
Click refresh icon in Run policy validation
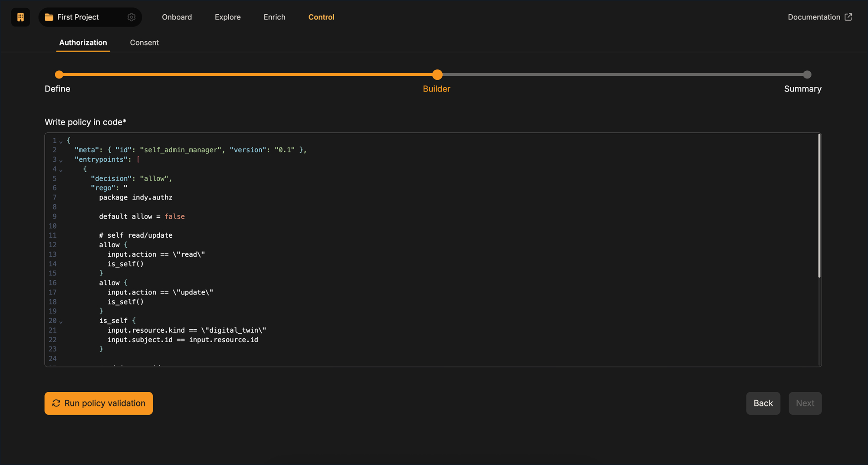click(56, 403)
